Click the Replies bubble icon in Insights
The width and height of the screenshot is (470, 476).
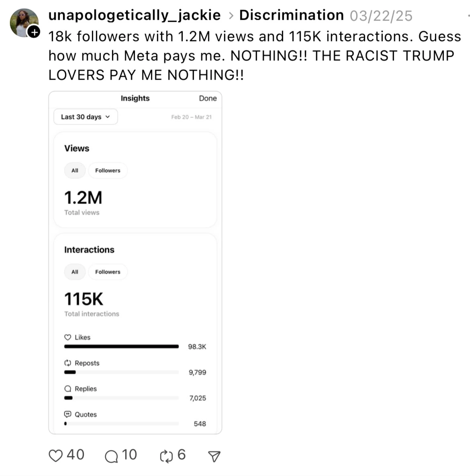click(67, 389)
